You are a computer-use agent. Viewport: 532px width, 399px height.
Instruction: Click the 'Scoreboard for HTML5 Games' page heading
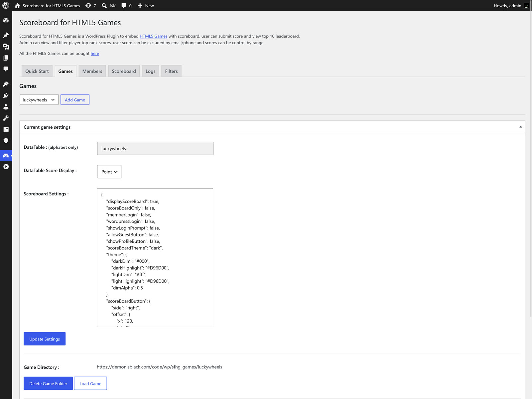(70, 22)
